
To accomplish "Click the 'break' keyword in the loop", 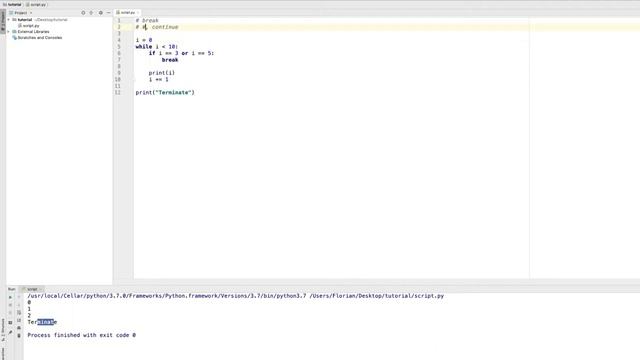I will (x=170, y=60).
